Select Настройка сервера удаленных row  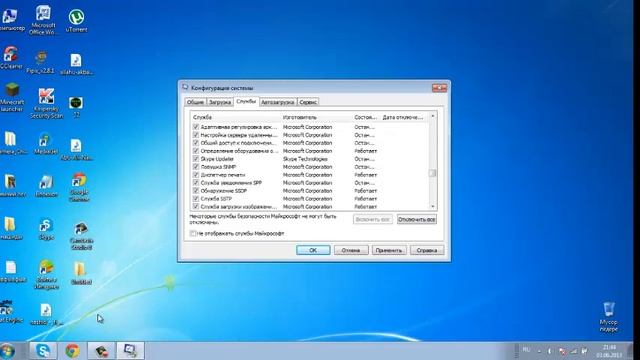[x=310, y=135]
